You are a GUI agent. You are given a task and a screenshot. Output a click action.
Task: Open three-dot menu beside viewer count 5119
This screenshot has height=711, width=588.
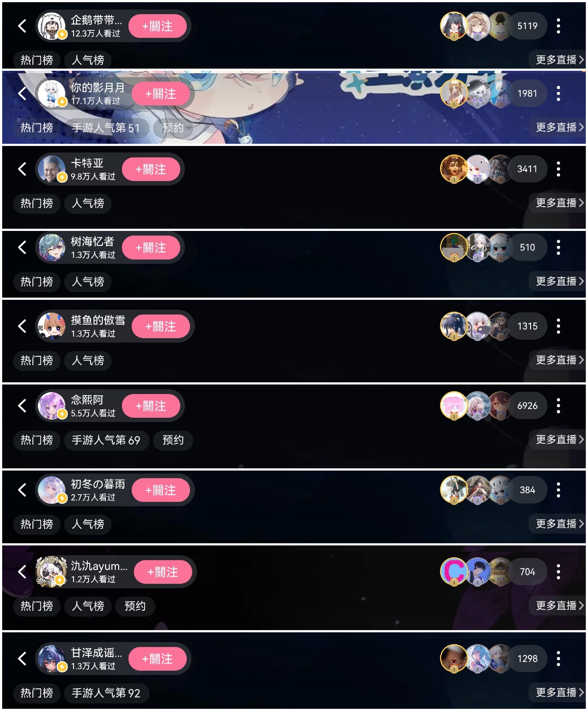pyautogui.click(x=558, y=26)
